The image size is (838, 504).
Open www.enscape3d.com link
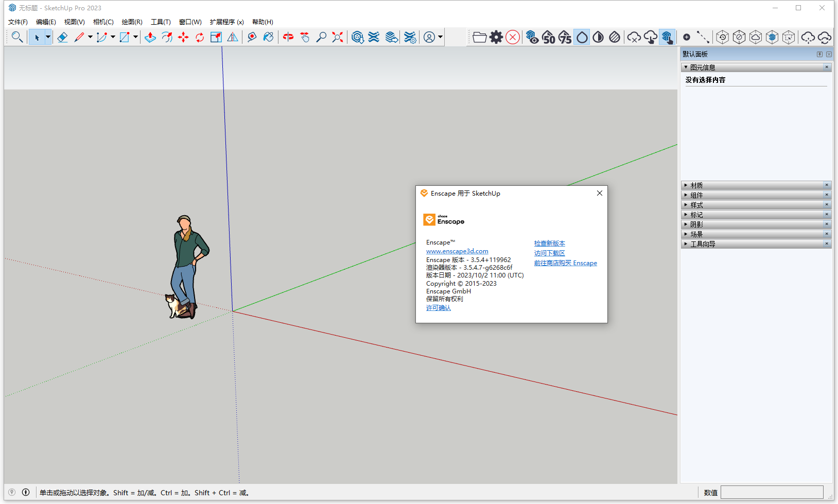point(457,251)
